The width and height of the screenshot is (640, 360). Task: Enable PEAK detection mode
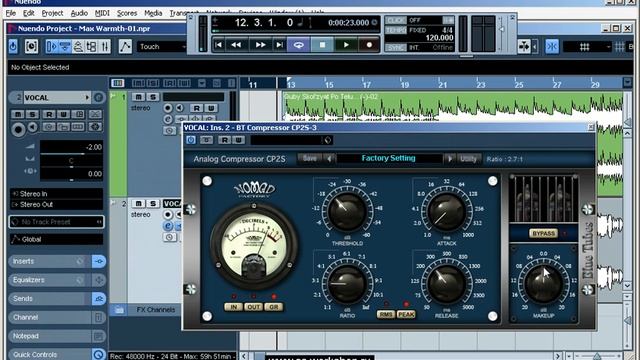[406, 314]
